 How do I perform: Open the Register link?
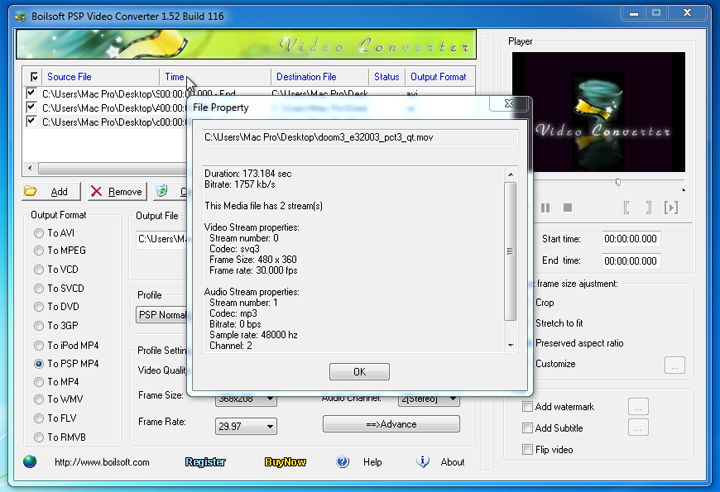(x=205, y=462)
